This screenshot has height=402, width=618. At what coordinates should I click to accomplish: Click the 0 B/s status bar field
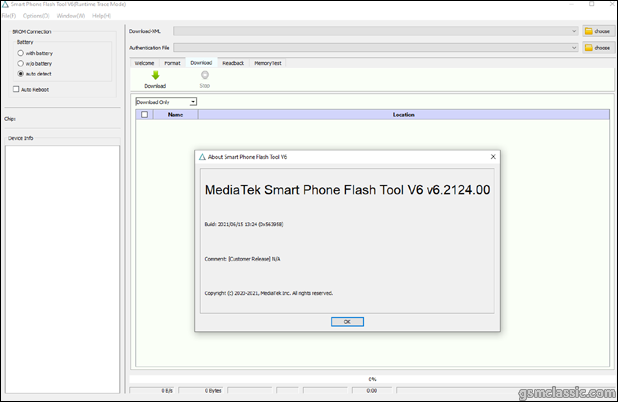[153, 391]
